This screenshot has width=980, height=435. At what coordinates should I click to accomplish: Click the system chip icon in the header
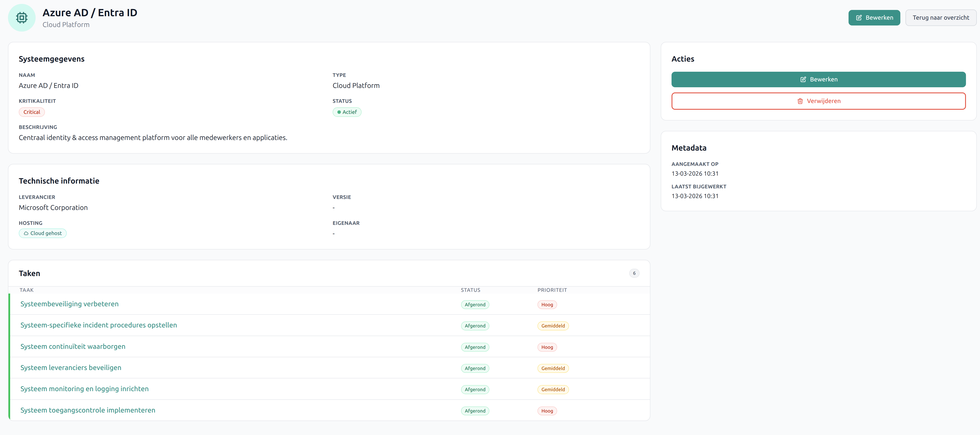click(22, 17)
